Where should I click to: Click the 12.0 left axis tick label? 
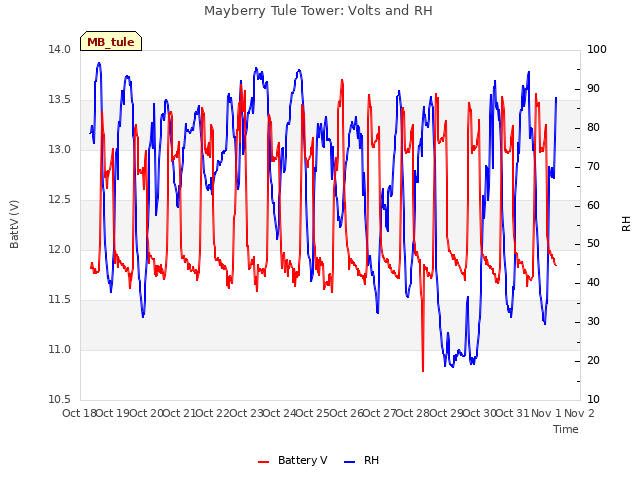[x=60, y=249]
